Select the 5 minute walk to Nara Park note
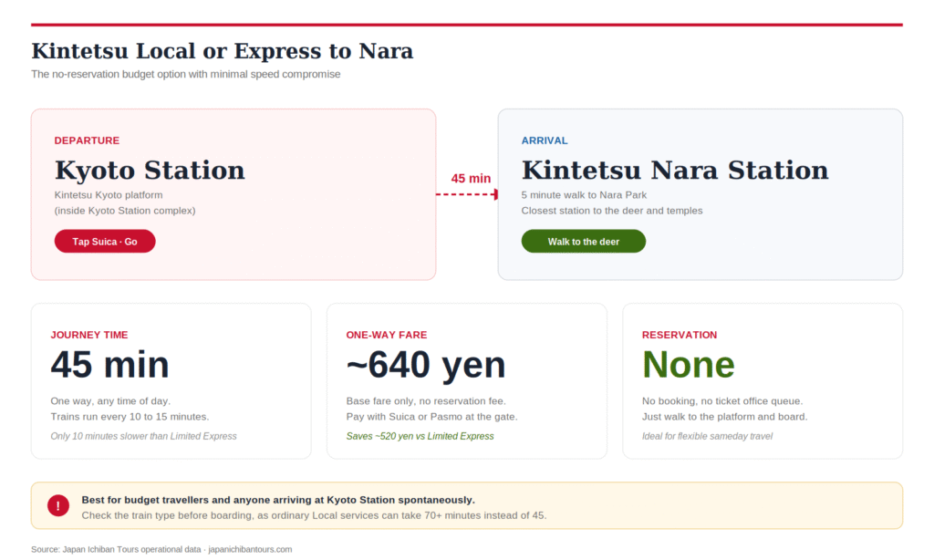Viewport: 934px width, 560px height. (x=584, y=194)
